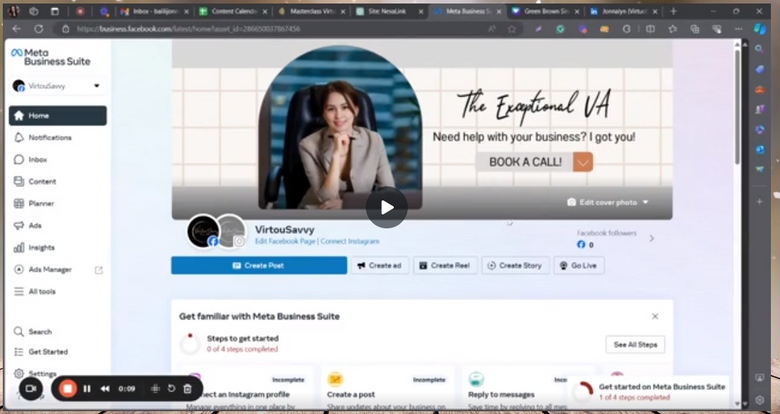Switch to the Green Brown Canva tab
Screen dimensions: 780x414
coord(546,11)
